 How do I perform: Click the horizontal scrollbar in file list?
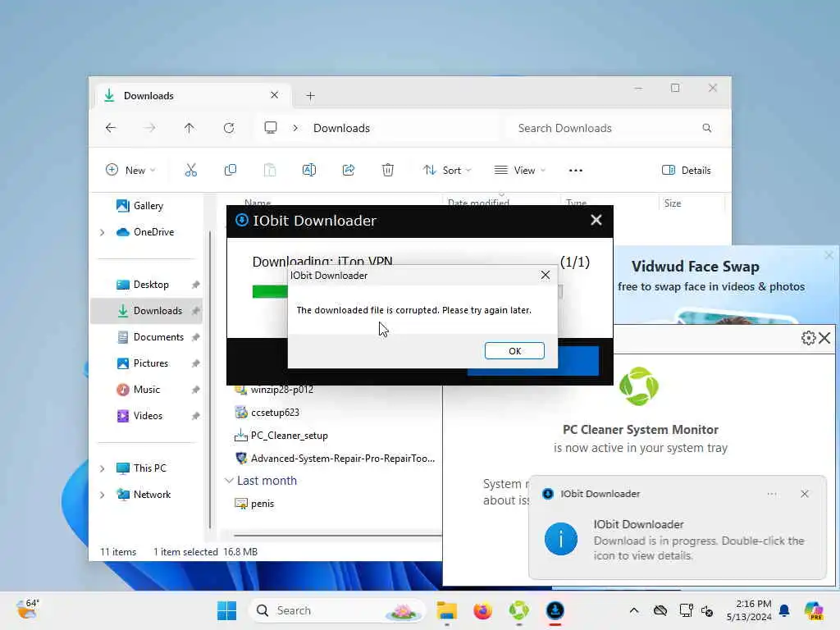click(x=337, y=535)
